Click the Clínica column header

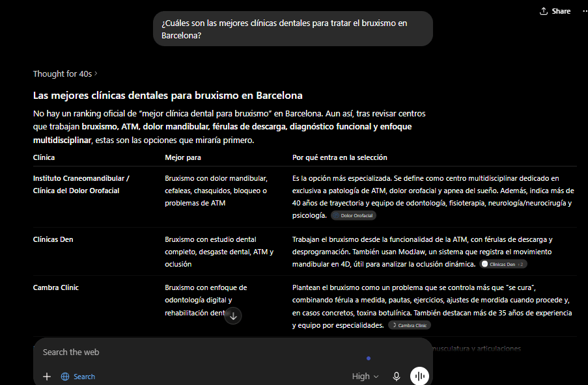point(44,157)
